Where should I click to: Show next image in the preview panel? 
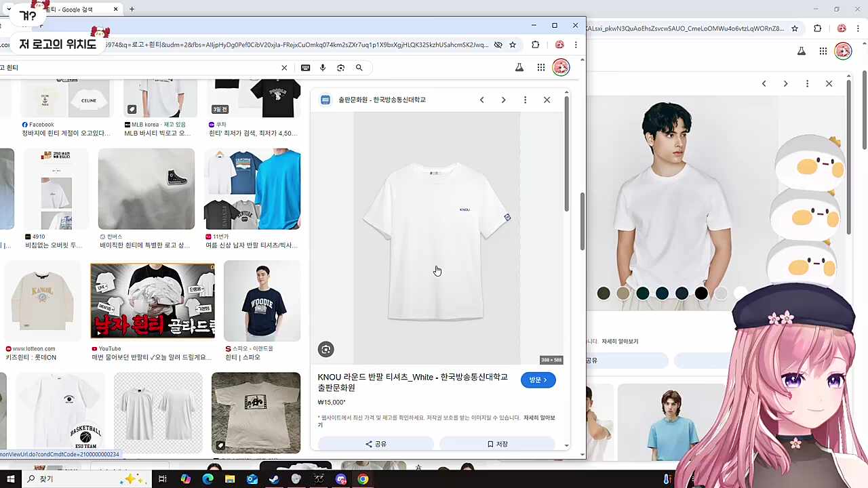(503, 100)
